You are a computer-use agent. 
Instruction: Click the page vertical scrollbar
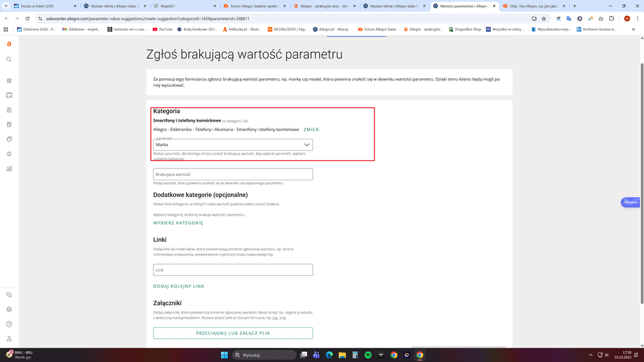pos(641,184)
